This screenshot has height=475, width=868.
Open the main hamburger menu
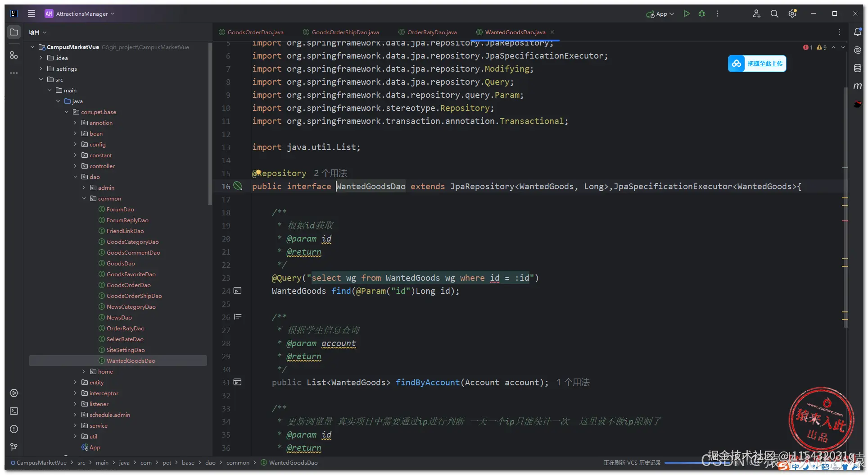32,14
